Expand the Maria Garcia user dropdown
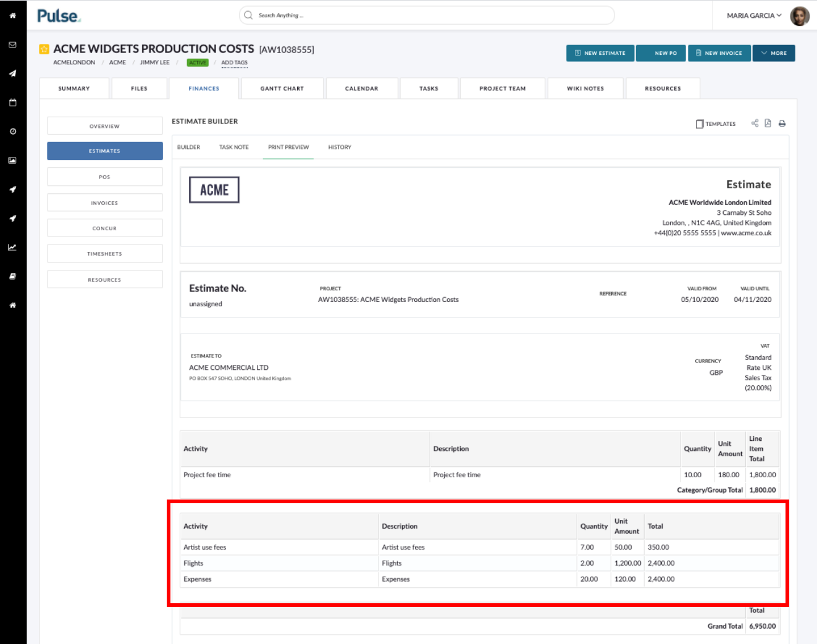The width and height of the screenshot is (817, 644). [753, 15]
